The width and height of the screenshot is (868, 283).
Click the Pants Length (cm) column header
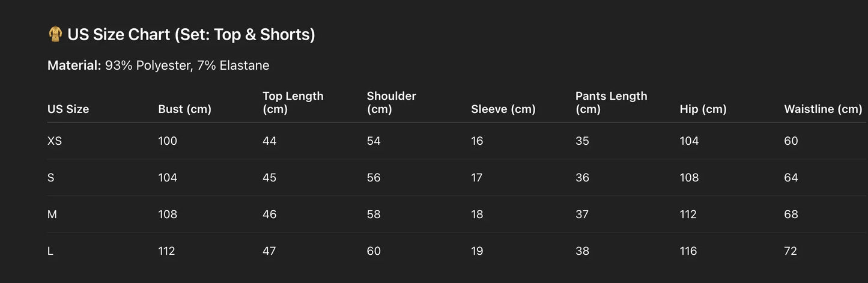[611, 103]
